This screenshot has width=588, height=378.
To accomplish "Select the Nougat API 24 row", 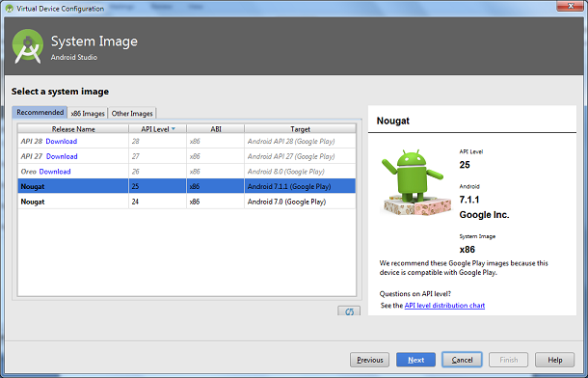I will click(x=187, y=202).
